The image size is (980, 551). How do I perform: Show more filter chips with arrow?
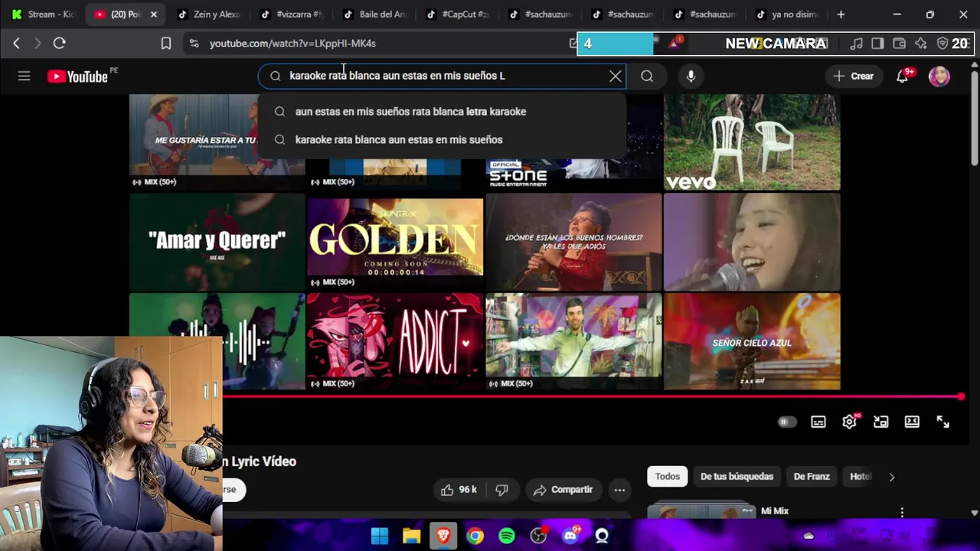(891, 477)
